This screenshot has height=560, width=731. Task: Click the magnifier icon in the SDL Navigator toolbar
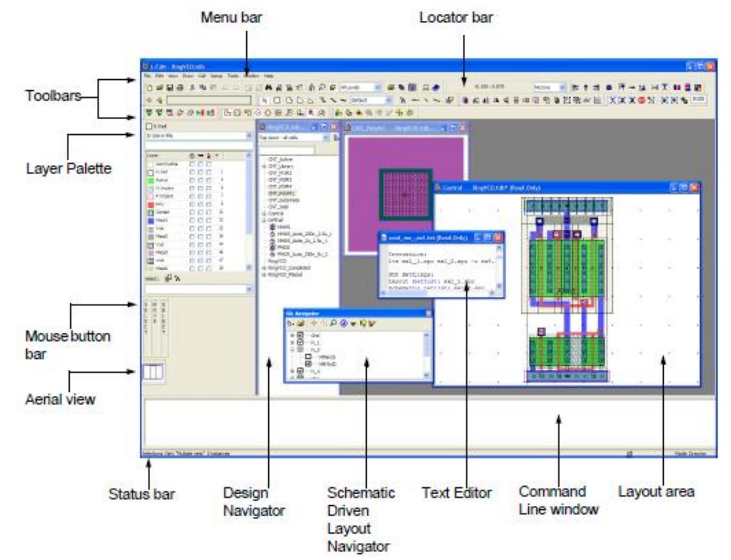click(333, 323)
